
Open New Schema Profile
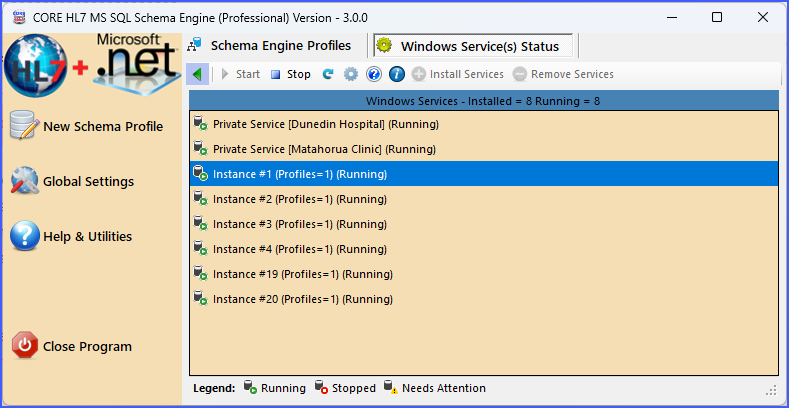click(x=87, y=126)
